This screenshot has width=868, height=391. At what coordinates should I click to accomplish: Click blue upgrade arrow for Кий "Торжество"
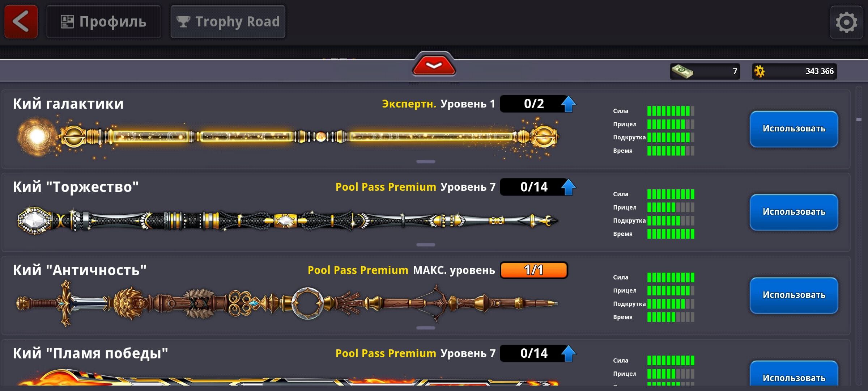click(x=569, y=187)
